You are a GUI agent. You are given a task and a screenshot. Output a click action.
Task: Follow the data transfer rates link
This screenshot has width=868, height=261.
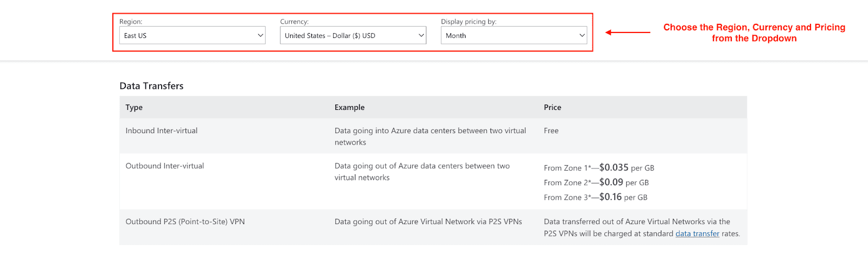[x=697, y=234]
